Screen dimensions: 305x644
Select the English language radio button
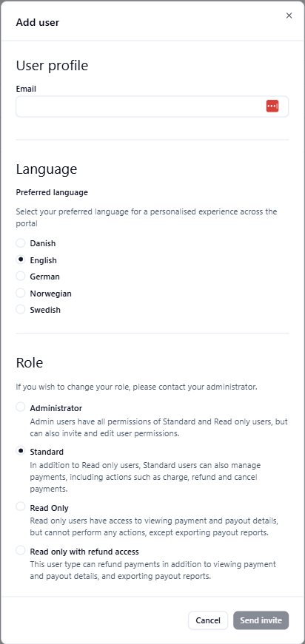(21, 260)
